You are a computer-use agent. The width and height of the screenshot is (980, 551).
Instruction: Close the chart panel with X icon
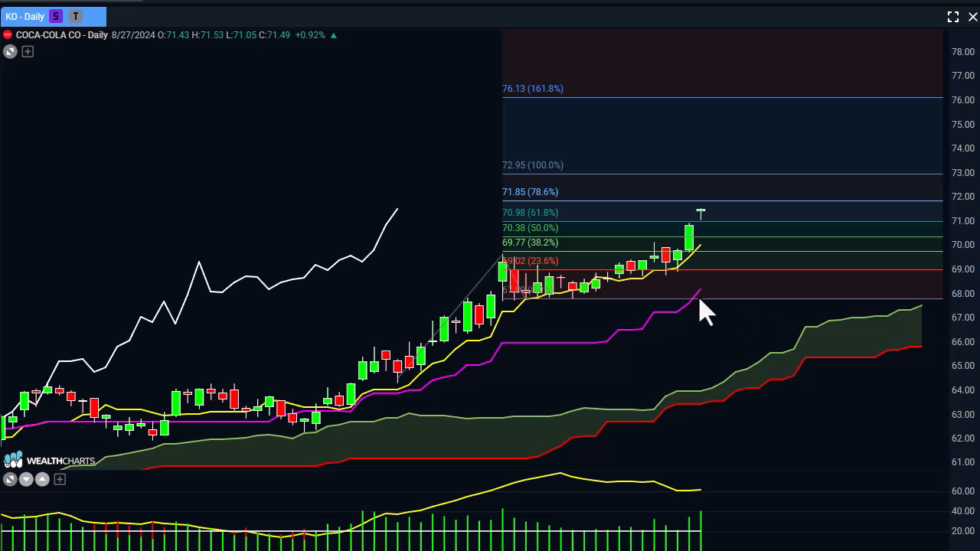pyautogui.click(x=973, y=17)
